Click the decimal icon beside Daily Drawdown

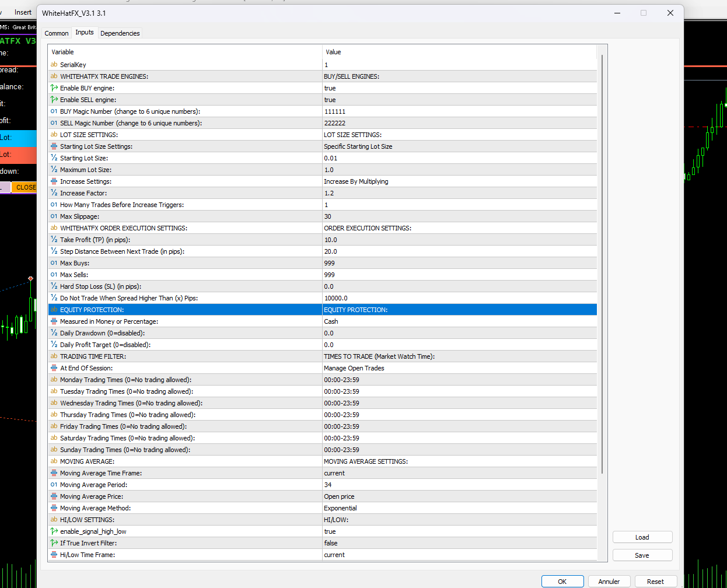pyautogui.click(x=54, y=333)
